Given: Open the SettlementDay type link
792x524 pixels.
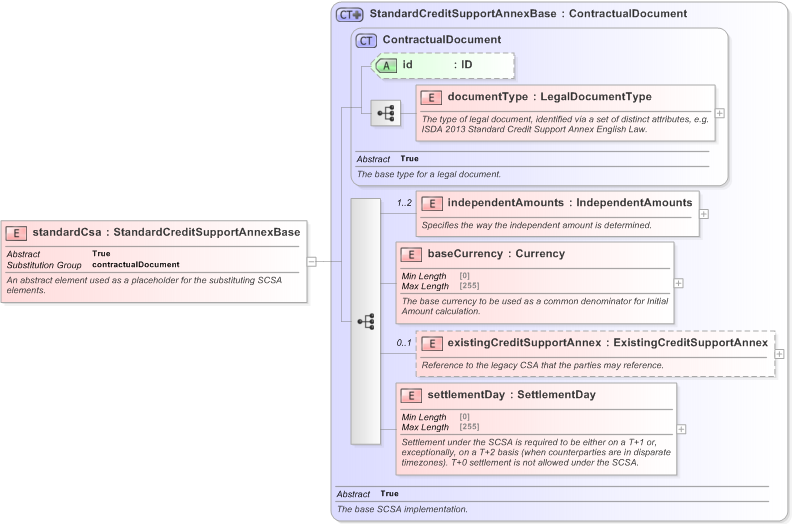Looking at the screenshot, I should click(x=556, y=395).
